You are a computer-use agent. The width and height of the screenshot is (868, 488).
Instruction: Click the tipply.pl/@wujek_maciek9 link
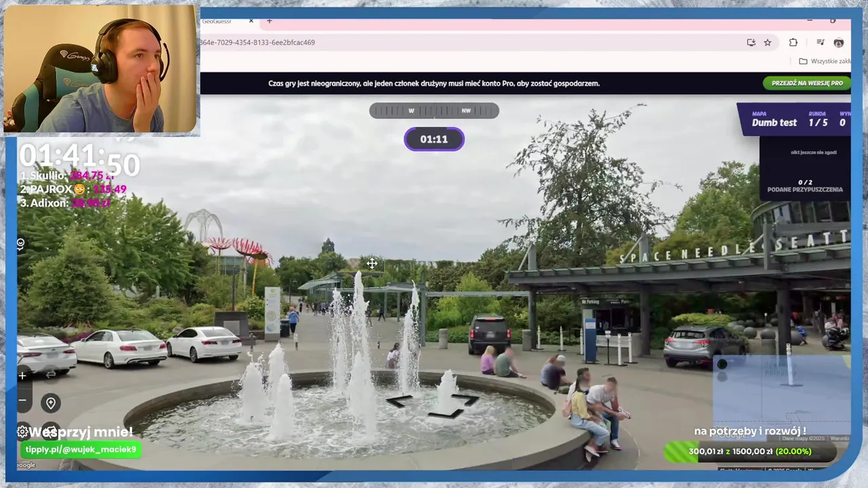[x=81, y=449]
